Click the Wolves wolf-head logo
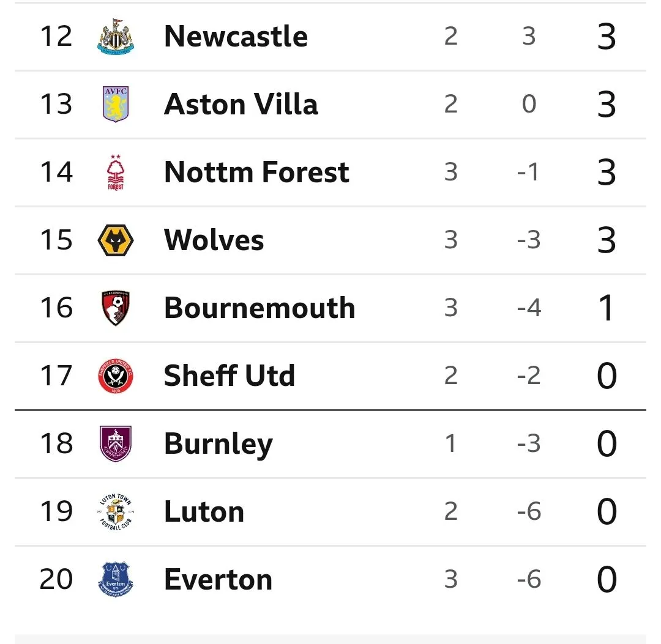 (x=115, y=240)
